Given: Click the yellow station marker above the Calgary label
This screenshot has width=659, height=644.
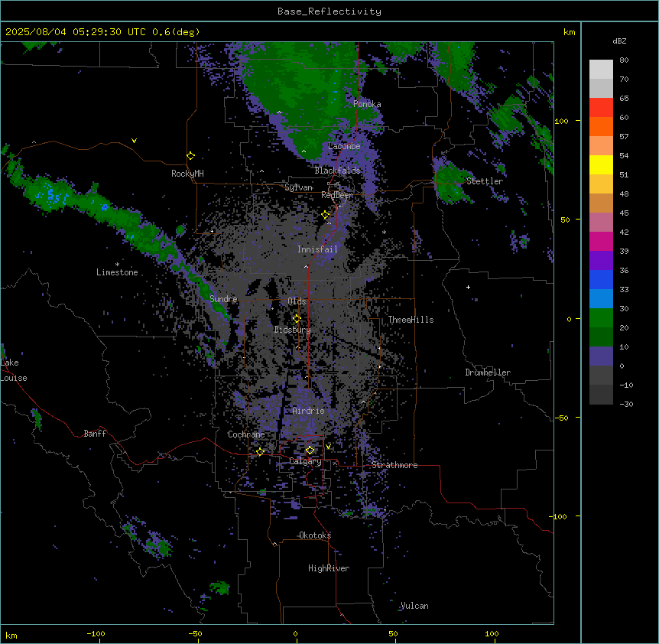Looking at the screenshot, I should point(310,450).
